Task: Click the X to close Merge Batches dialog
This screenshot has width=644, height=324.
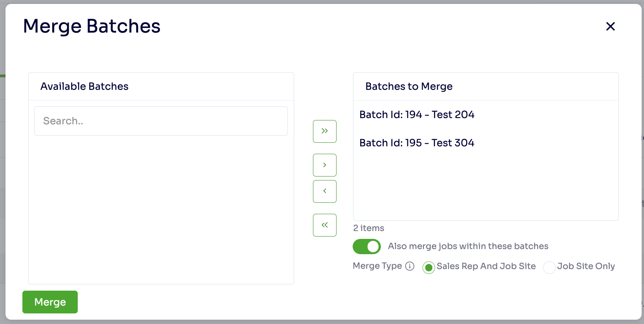Action: point(610,26)
